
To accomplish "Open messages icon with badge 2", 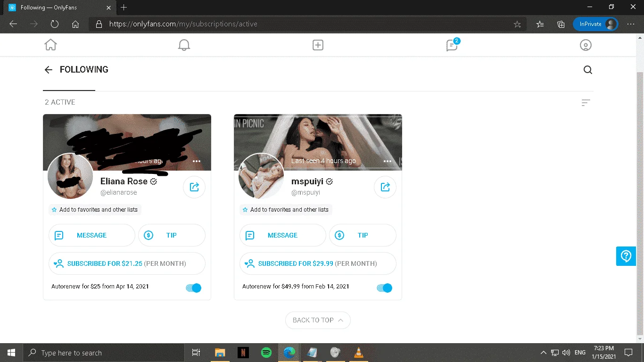I will (x=453, y=44).
